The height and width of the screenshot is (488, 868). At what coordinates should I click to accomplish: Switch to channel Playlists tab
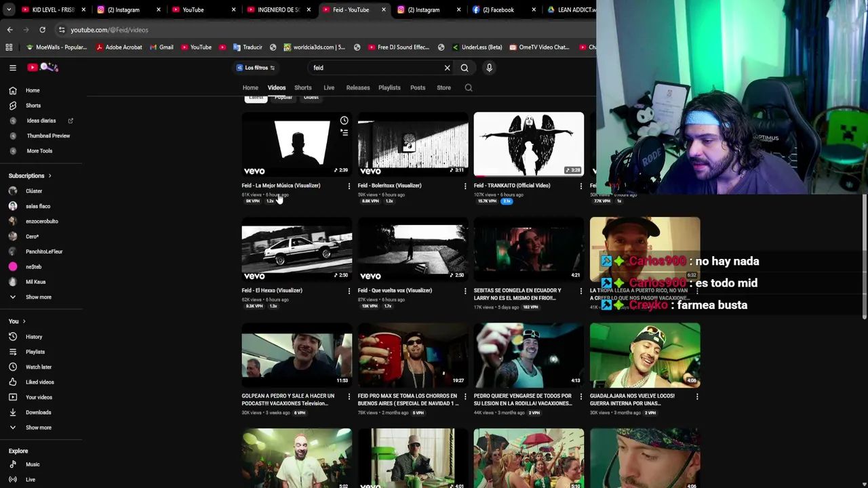pyautogui.click(x=389, y=87)
